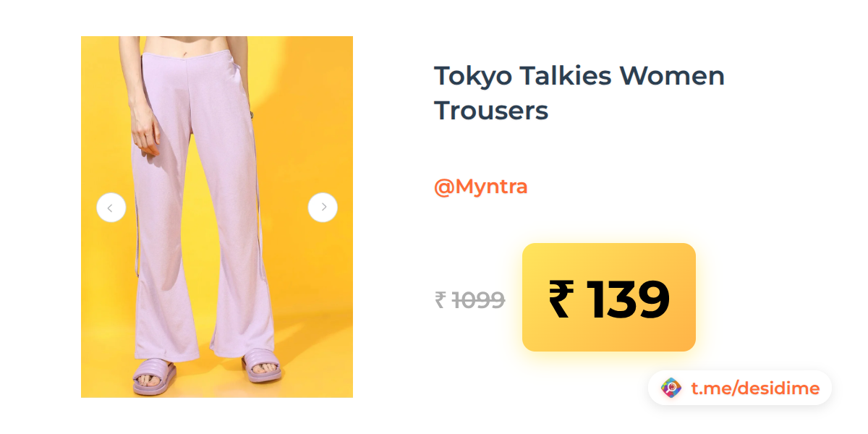Click the next image arrow on carousel
The width and height of the screenshot is (868, 434).
[x=323, y=208]
